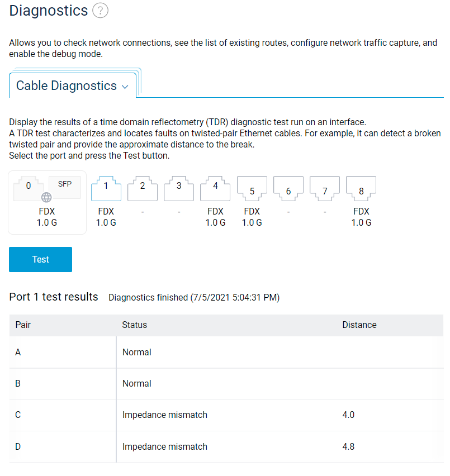Select port 8 running FDX
The width and height of the screenshot is (450, 476).
click(x=361, y=189)
